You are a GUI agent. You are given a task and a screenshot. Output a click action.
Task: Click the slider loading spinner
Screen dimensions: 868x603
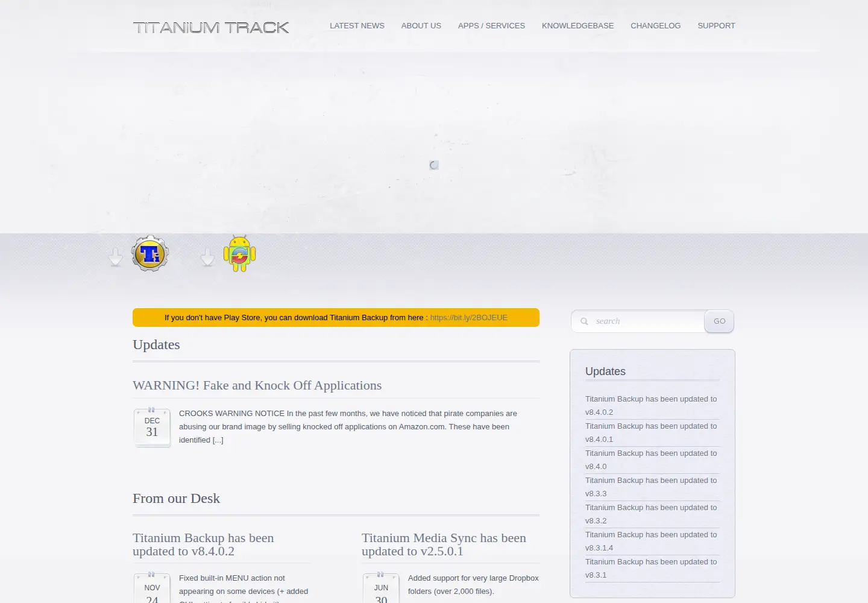pos(434,165)
